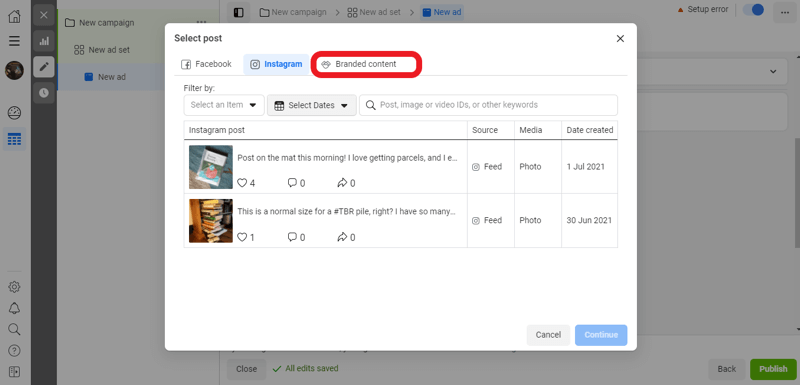Select New ad set in the tree

coord(109,49)
